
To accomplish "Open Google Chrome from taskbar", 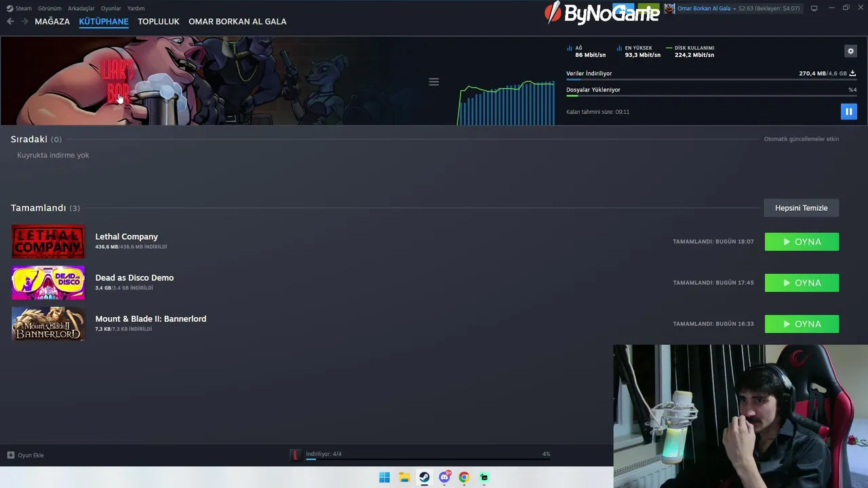I will click(x=464, y=477).
